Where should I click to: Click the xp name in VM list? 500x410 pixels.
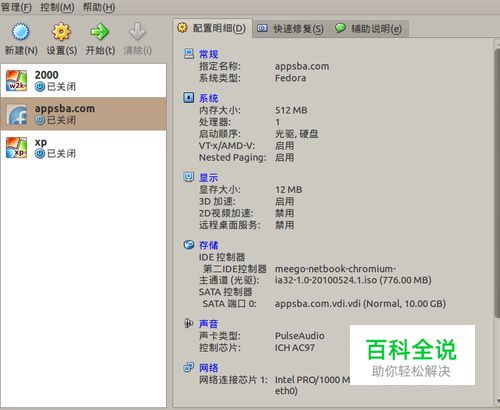pyautogui.click(x=41, y=143)
